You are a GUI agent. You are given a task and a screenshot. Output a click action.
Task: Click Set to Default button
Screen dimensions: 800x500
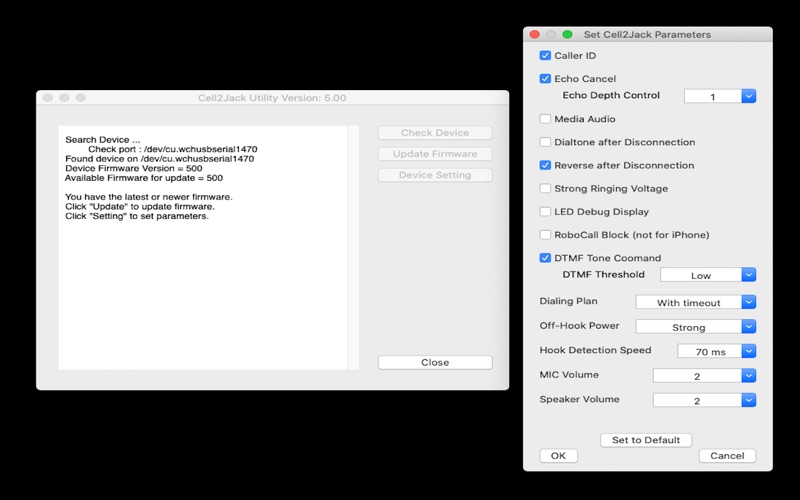pyautogui.click(x=646, y=440)
